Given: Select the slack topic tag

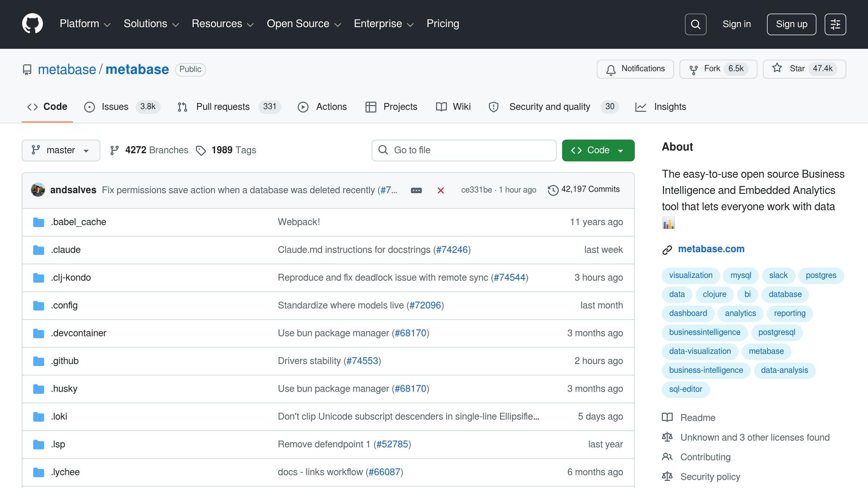Looking at the screenshot, I should 779,275.
